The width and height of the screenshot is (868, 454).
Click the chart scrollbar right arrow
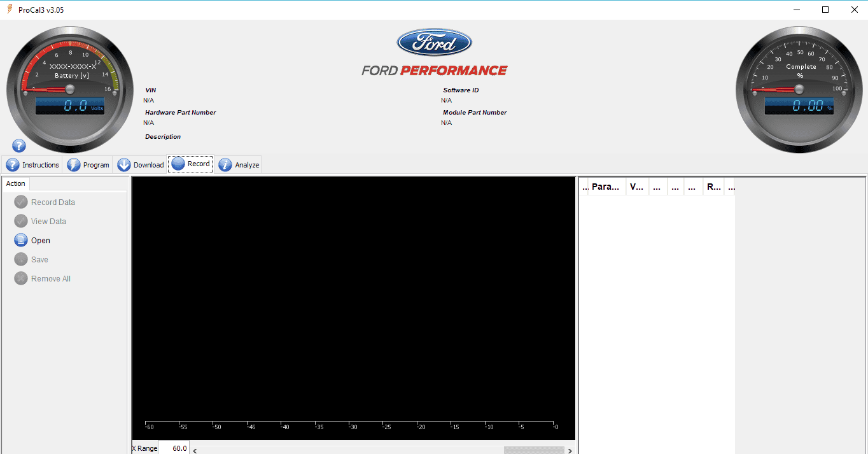pyautogui.click(x=570, y=450)
